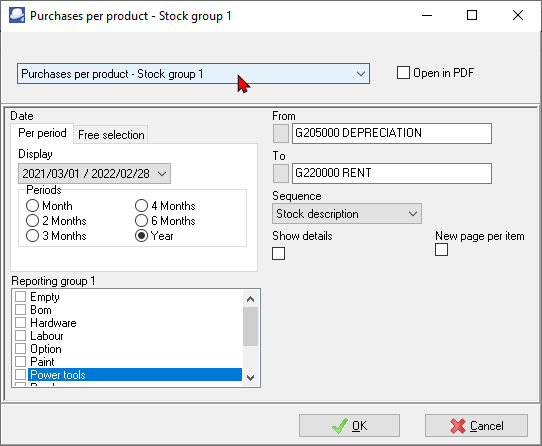The image size is (542, 446).
Task: Open the Sequence dropdown
Action: click(x=347, y=214)
